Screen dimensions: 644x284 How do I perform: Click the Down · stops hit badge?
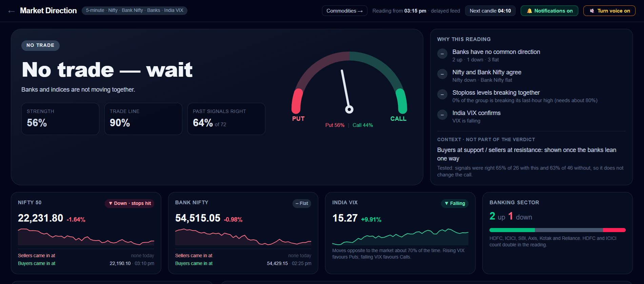coord(129,203)
